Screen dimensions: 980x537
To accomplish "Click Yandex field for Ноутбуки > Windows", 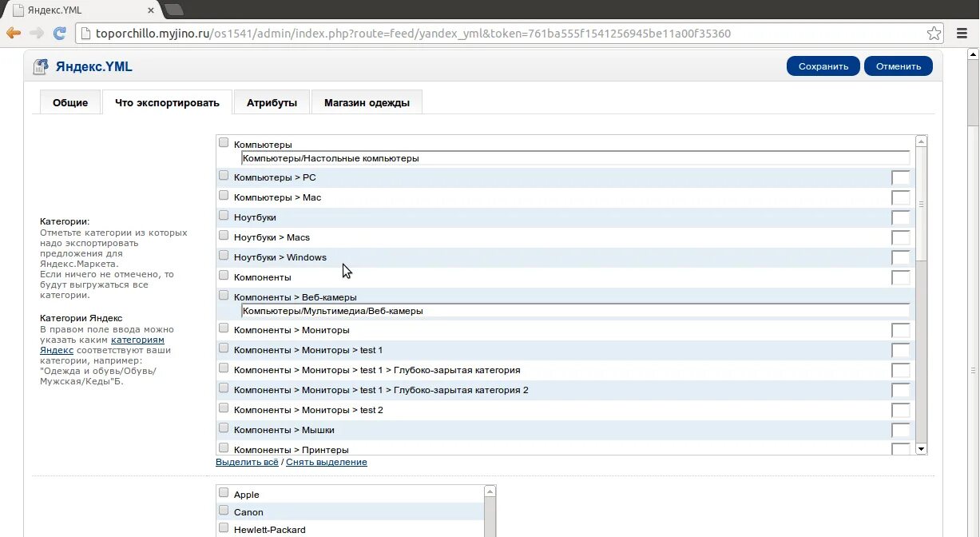I will [x=901, y=257].
